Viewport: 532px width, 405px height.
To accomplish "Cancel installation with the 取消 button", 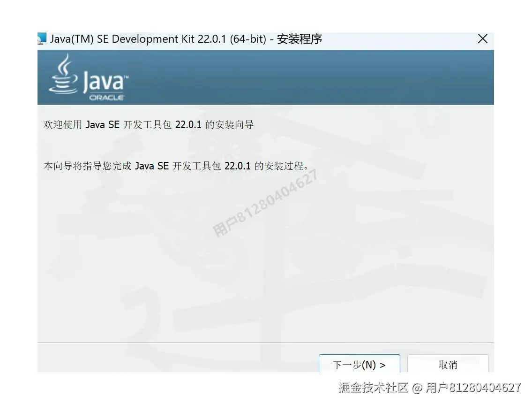I will (448, 364).
